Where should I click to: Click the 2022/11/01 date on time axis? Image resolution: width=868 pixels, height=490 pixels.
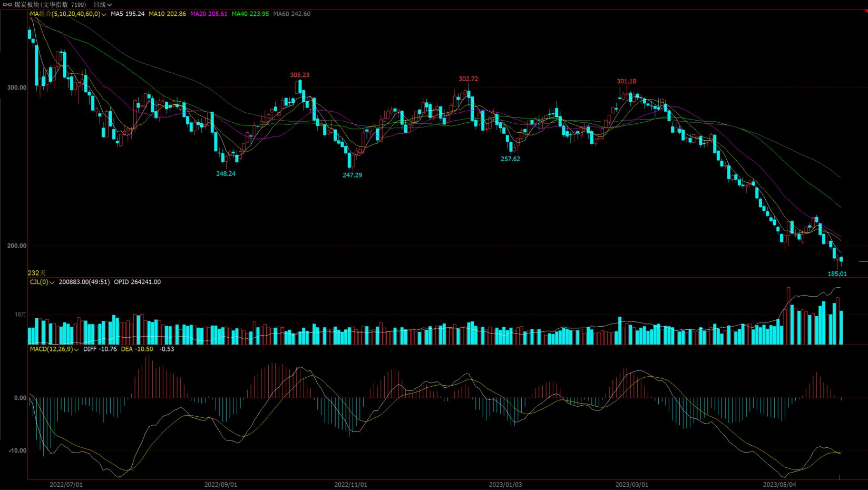click(351, 485)
